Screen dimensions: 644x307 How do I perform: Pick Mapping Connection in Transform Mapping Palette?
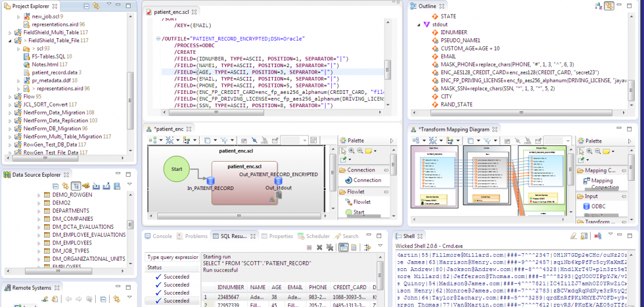click(x=601, y=184)
